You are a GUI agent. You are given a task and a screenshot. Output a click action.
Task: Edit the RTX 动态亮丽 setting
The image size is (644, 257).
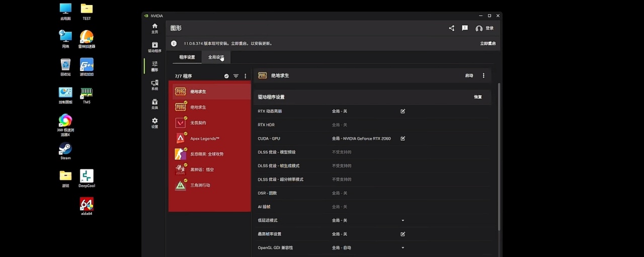click(x=403, y=111)
